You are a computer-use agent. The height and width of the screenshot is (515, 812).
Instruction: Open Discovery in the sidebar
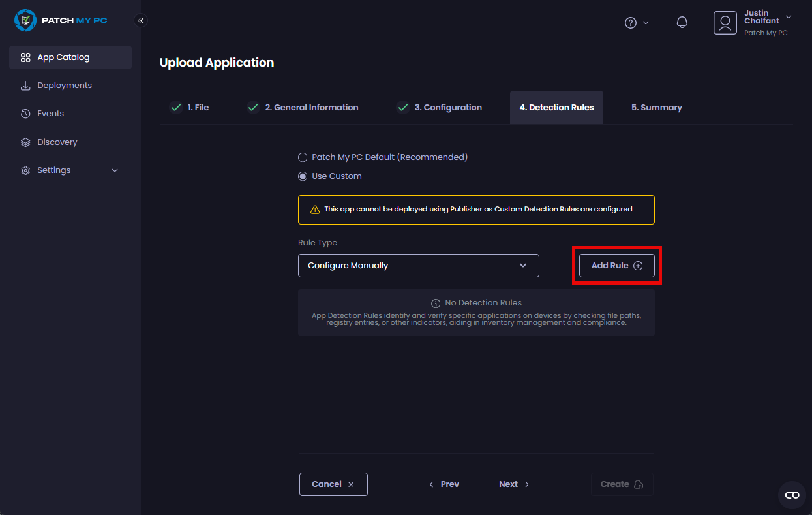(57, 142)
